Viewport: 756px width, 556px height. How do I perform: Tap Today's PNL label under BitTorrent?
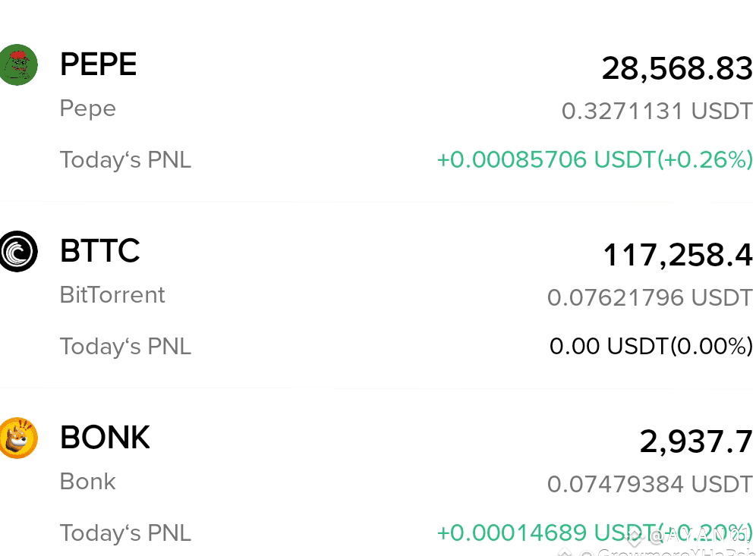[x=125, y=347]
